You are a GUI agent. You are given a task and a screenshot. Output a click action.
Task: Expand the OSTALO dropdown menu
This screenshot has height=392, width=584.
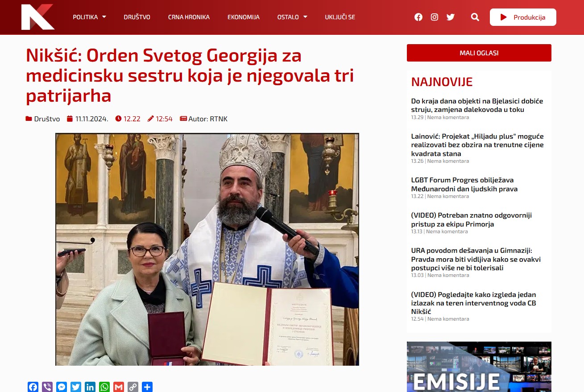(292, 17)
